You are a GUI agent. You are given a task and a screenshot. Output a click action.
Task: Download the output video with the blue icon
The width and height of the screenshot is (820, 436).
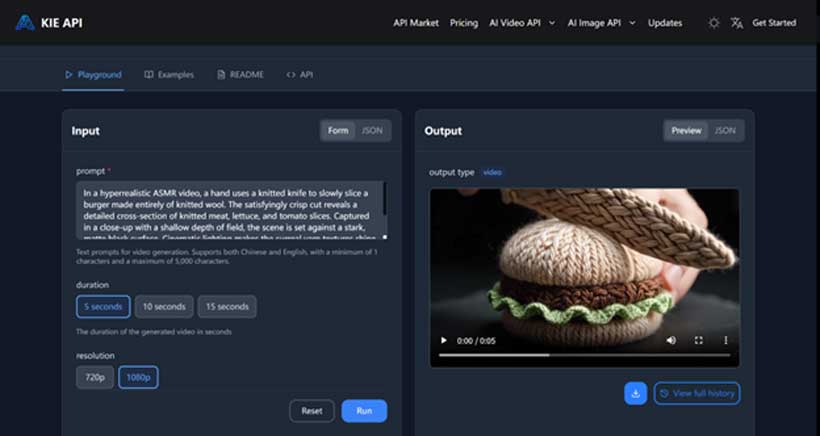[635, 393]
